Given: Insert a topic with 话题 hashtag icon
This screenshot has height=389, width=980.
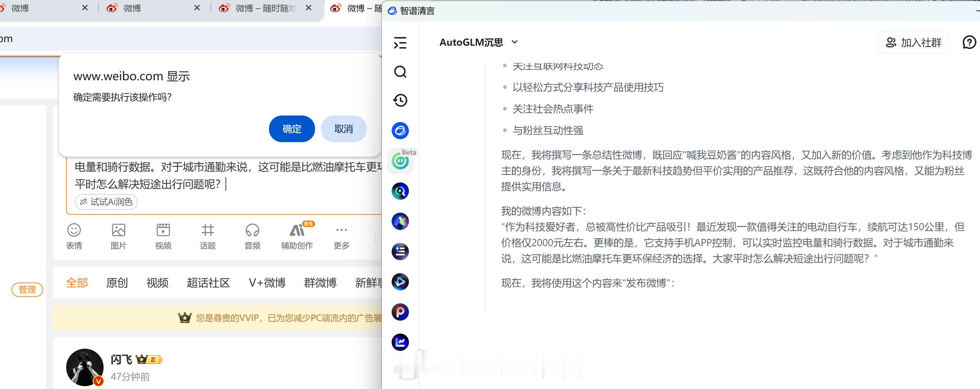Looking at the screenshot, I should tap(208, 236).
